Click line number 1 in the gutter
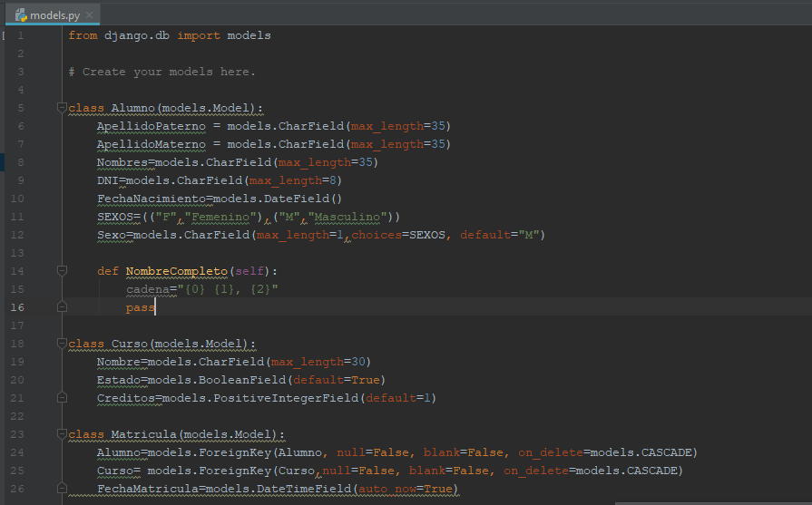Screen dimensions: 812x505 21,35
